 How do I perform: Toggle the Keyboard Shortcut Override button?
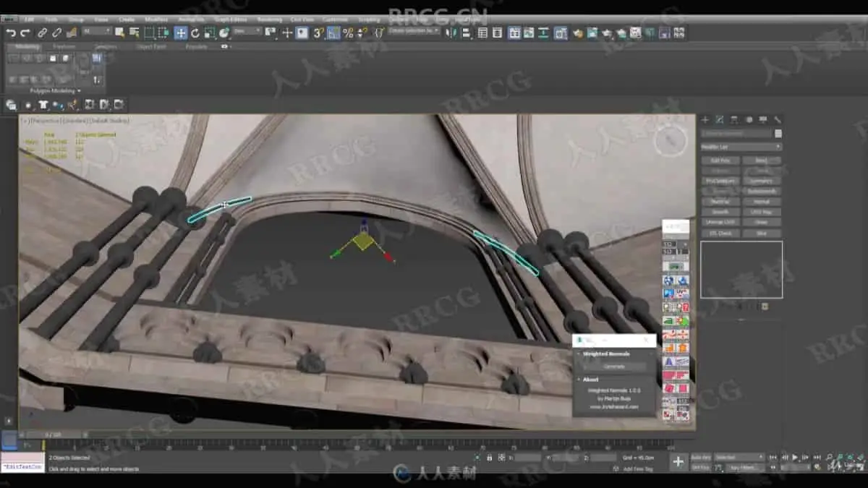[x=302, y=33]
